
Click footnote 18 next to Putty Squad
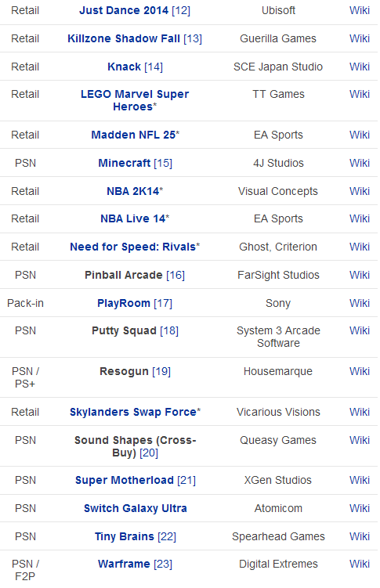tap(169, 330)
